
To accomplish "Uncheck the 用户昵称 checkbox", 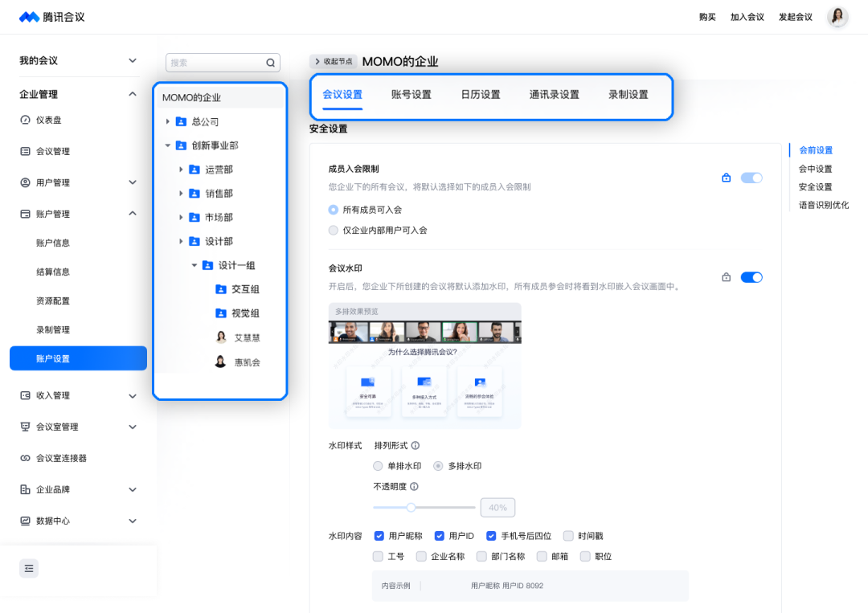I will click(x=379, y=536).
